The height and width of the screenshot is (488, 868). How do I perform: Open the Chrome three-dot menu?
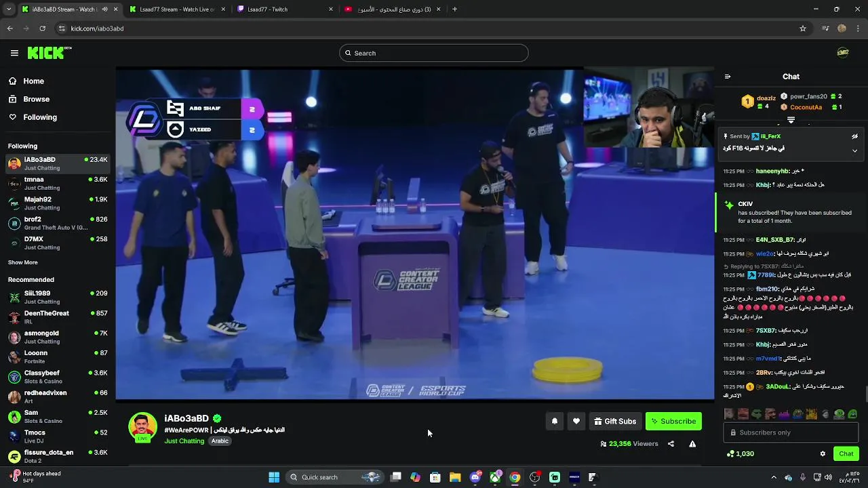[859, 28]
